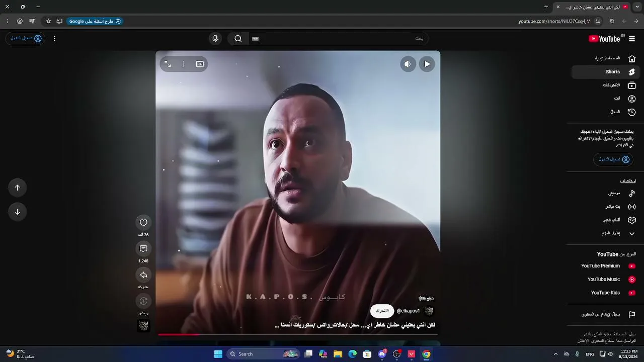Explore Music in the sidebar

(605, 193)
